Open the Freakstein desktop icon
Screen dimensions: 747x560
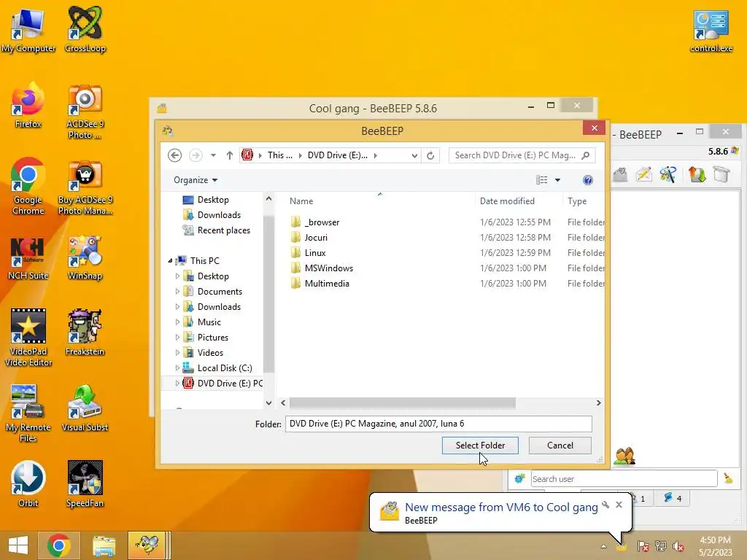85,332
